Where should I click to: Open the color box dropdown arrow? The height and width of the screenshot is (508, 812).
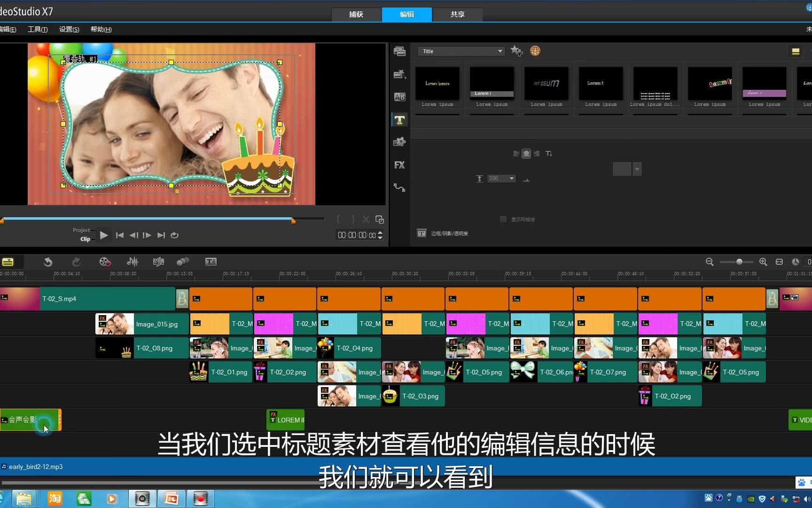click(x=637, y=169)
